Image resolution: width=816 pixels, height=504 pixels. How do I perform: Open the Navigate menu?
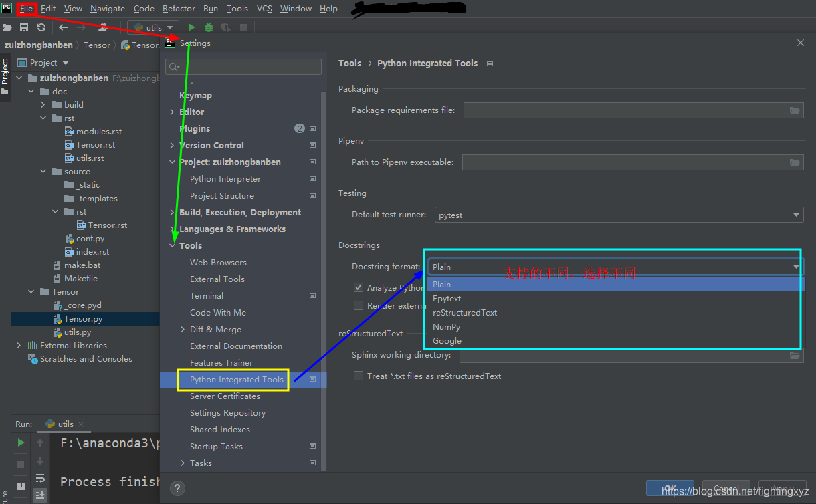pos(108,9)
